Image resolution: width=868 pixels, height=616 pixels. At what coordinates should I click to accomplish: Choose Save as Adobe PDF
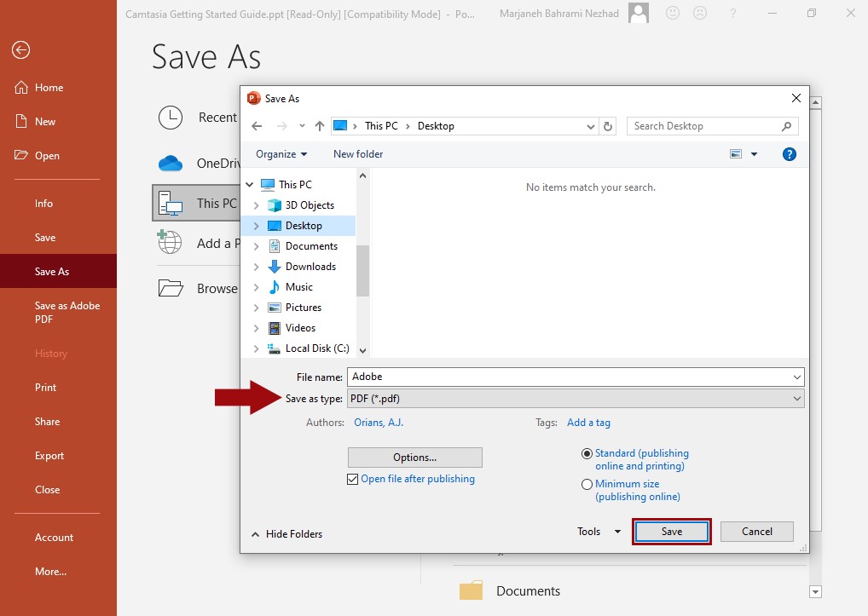tap(67, 313)
